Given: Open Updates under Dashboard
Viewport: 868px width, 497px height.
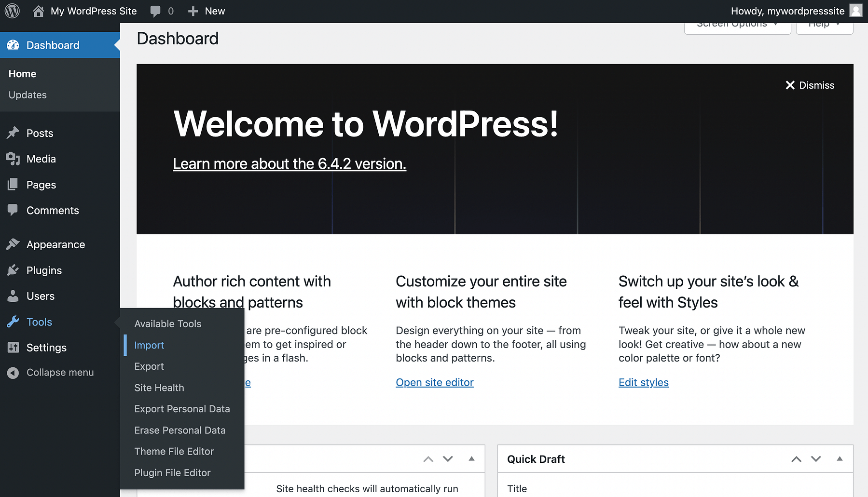Looking at the screenshot, I should pos(27,94).
